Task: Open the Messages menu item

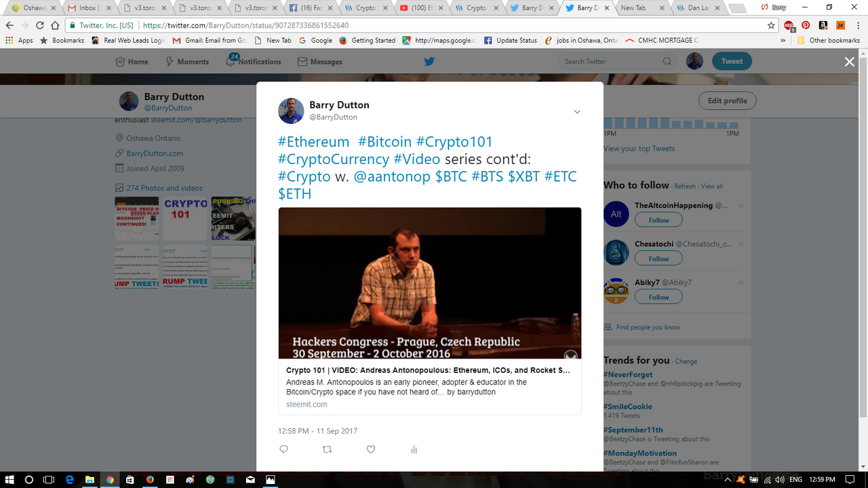Action: point(320,62)
